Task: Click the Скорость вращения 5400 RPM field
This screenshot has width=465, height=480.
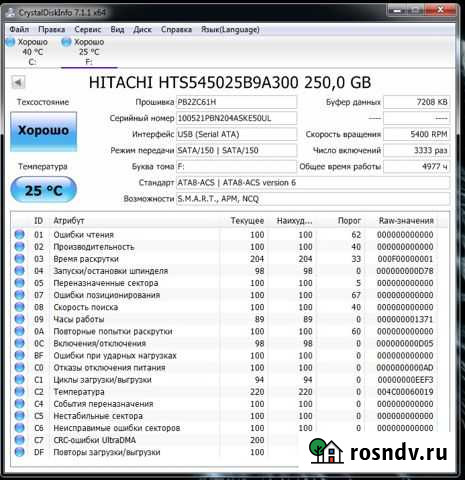Action: pyautogui.click(x=417, y=134)
